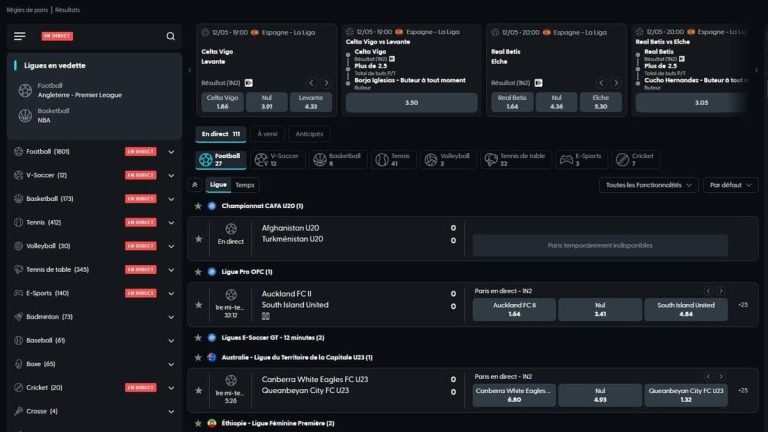
Task: Bet on Queanbeyan City FC U23 at 1.32
Action: [x=686, y=395]
